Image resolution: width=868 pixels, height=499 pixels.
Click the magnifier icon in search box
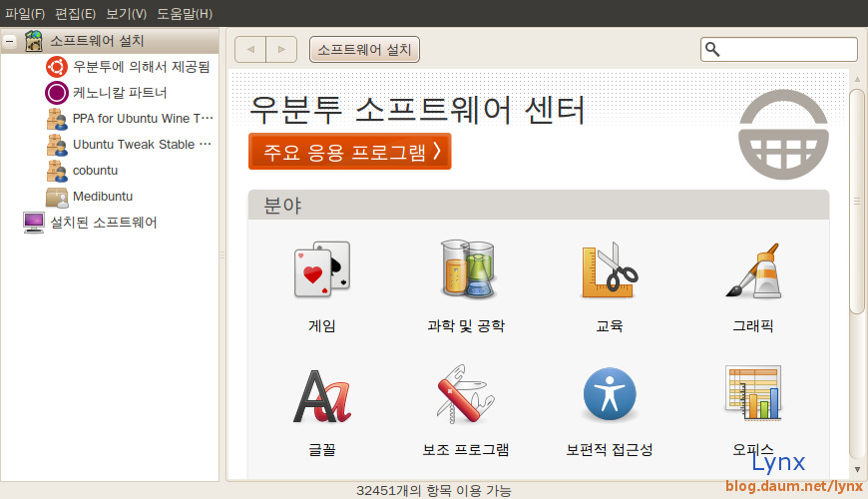tap(712, 49)
